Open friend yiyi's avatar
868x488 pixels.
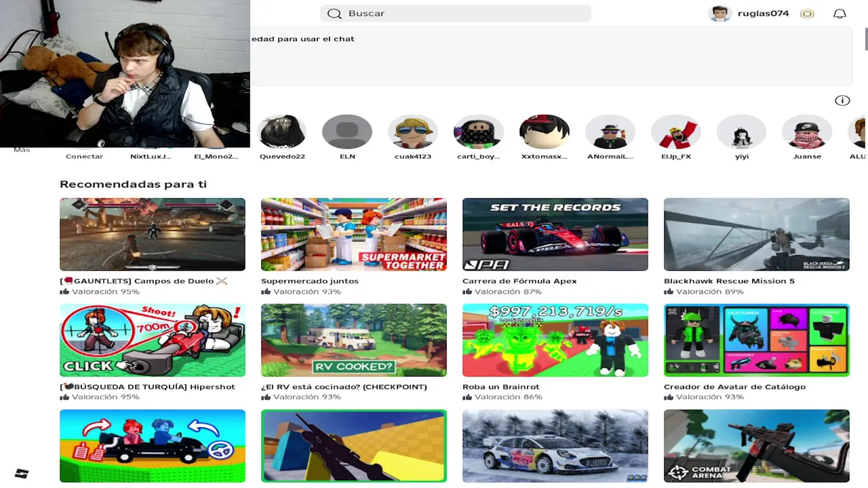741,131
